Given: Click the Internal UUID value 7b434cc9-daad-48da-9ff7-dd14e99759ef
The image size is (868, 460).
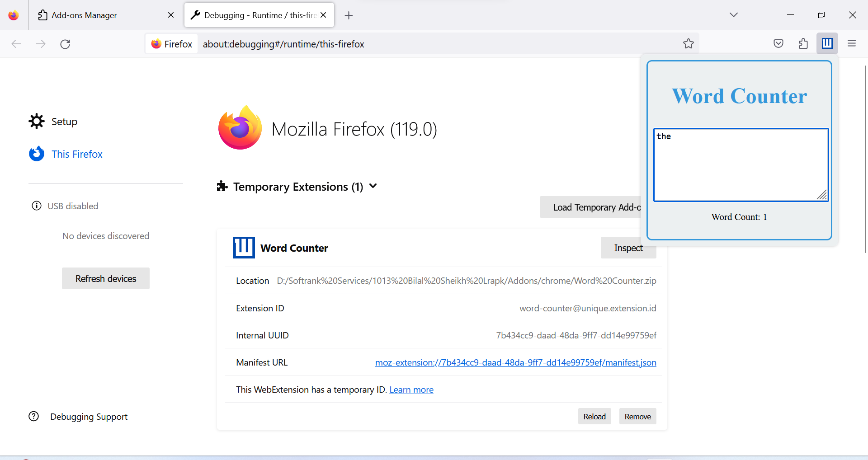Looking at the screenshot, I should (x=576, y=335).
